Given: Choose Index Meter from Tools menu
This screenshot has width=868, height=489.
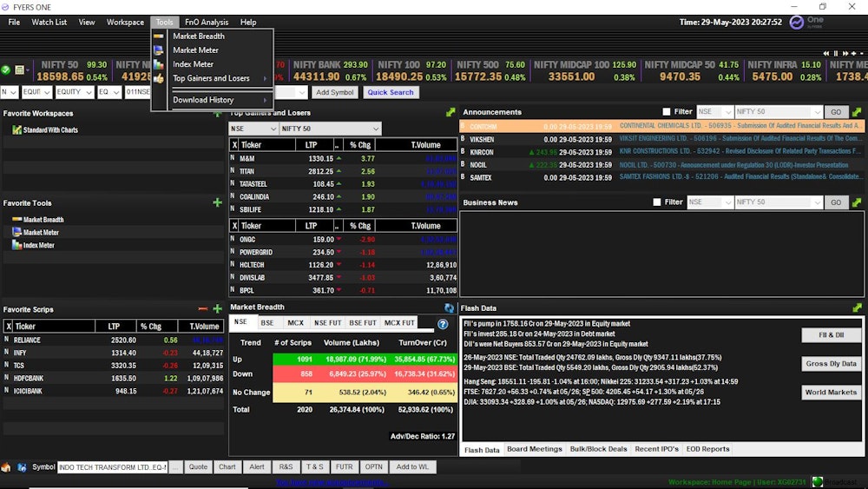Looking at the screenshot, I should [x=193, y=64].
